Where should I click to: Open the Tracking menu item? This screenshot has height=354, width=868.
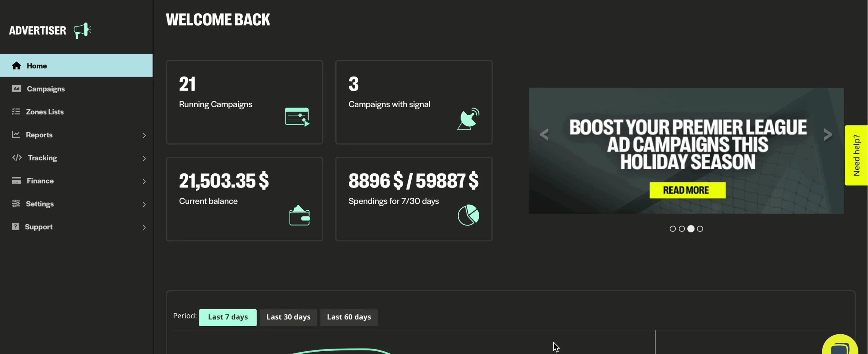[x=76, y=158]
